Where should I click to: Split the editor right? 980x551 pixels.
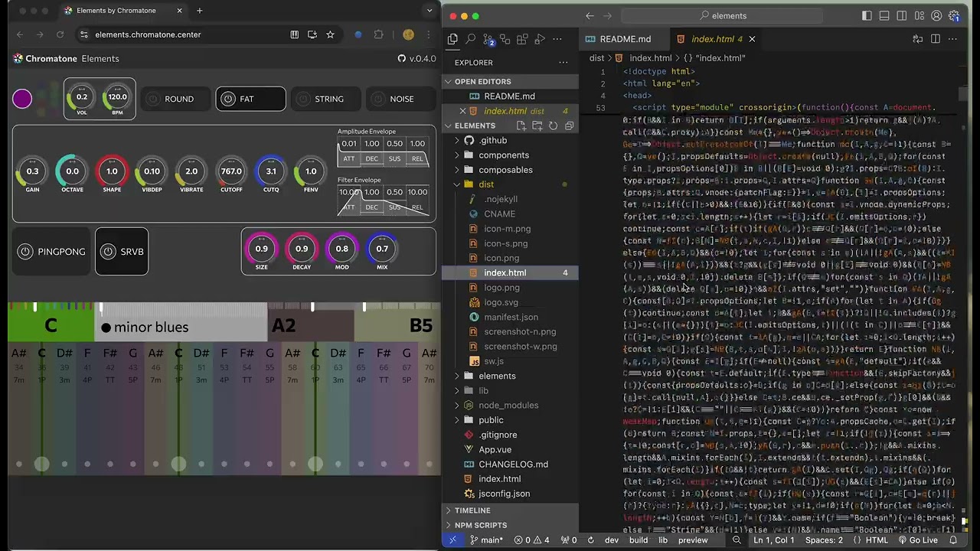click(936, 39)
